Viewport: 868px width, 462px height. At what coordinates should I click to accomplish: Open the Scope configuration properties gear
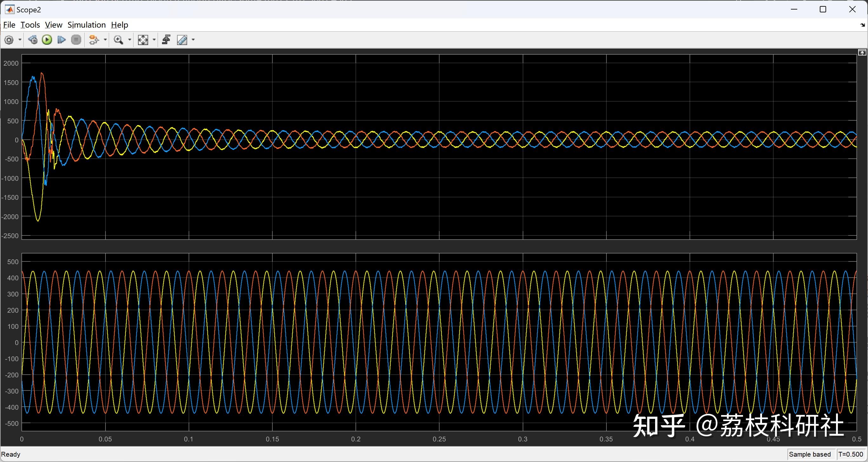[9, 40]
